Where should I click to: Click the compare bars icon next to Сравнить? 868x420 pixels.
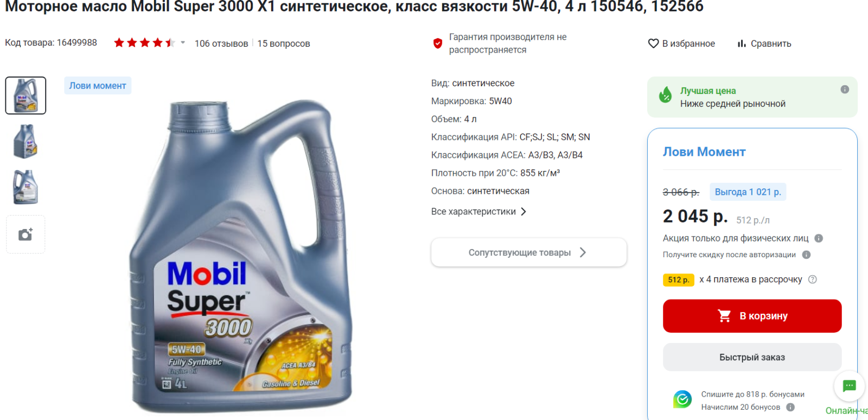(x=741, y=43)
